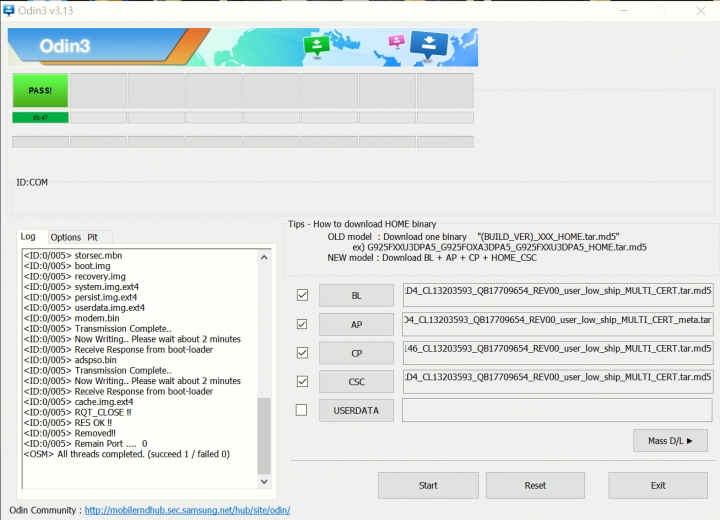Switch to the Pit tab

tap(92, 237)
